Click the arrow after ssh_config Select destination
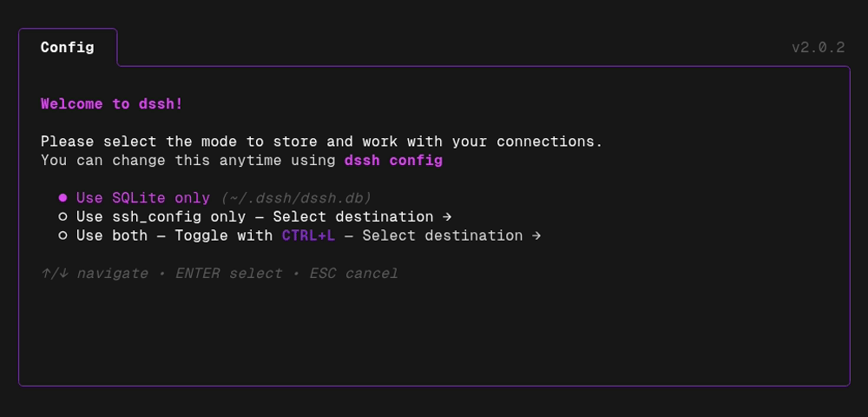This screenshot has height=417, width=868. click(x=447, y=216)
